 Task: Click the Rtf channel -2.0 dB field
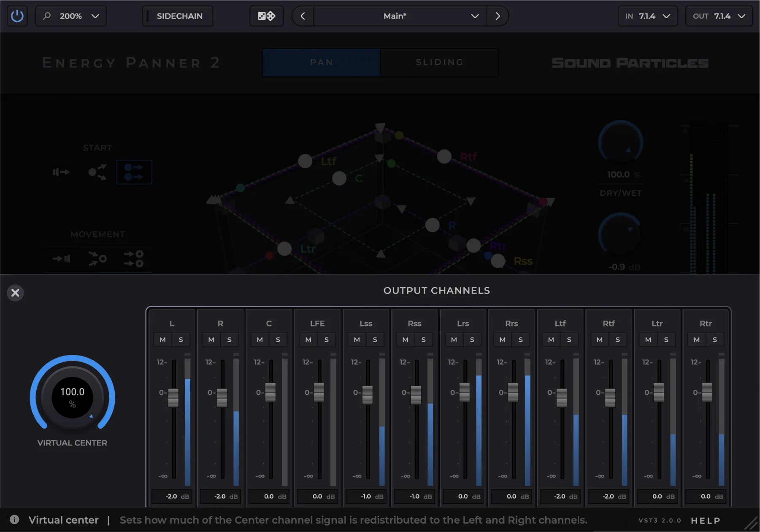click(x=609, y=497)
